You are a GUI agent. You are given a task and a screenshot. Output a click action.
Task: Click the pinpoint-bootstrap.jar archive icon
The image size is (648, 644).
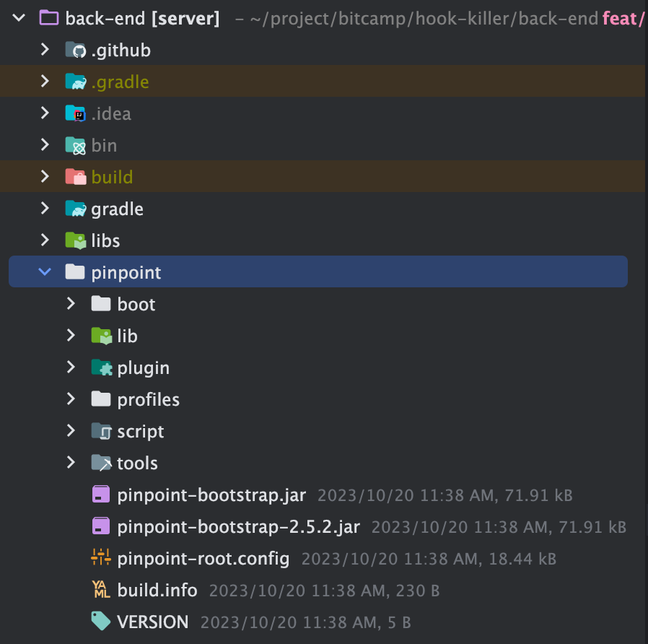101,494
